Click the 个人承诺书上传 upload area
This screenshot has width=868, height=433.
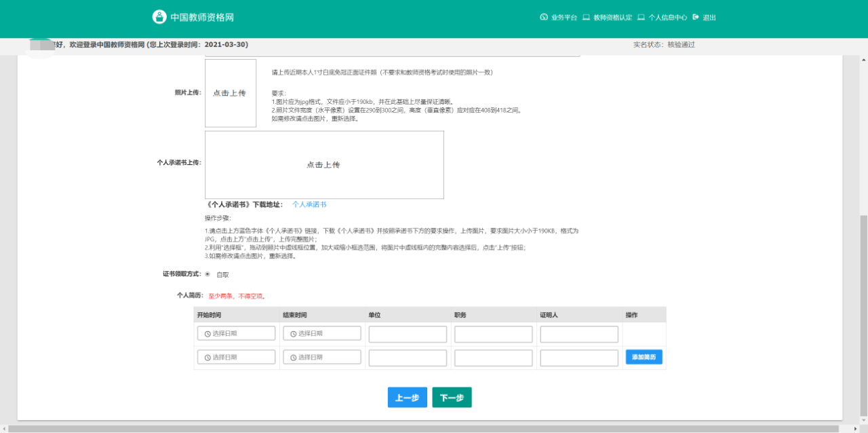point(324,165)
